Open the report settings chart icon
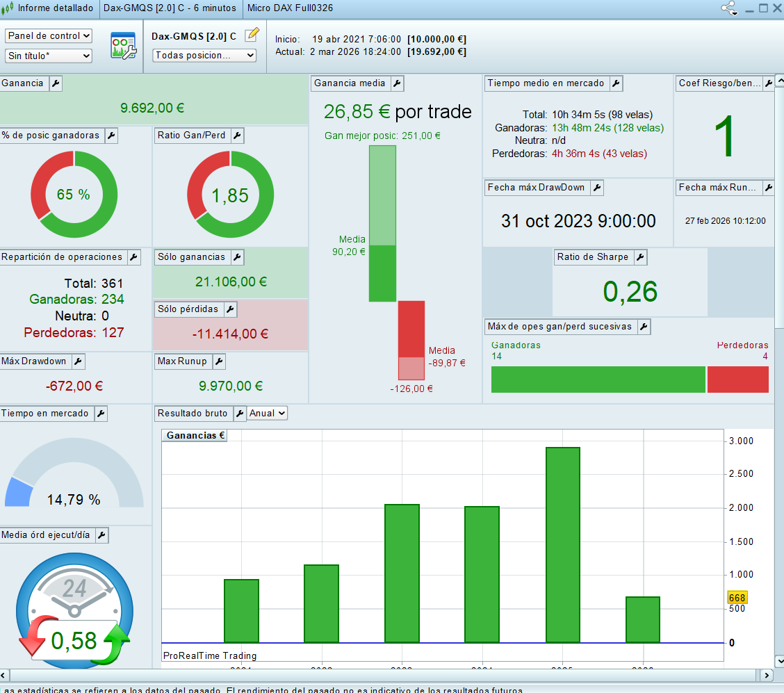This screenshot has width=784, height=693. click(123, 45)
